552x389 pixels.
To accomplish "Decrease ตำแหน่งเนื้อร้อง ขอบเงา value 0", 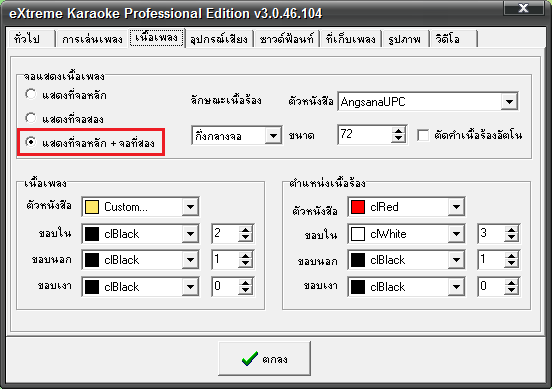I will pos(512,291).
